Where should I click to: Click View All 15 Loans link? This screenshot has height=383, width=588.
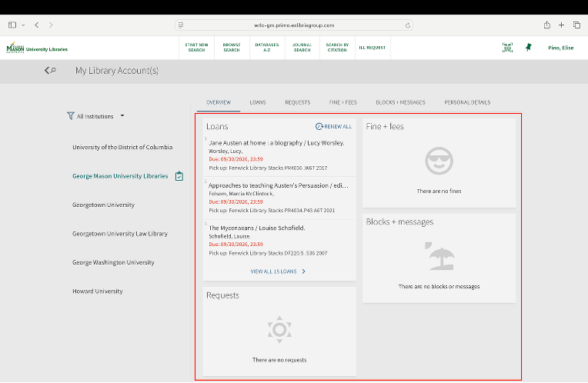(x=278, y=271)
